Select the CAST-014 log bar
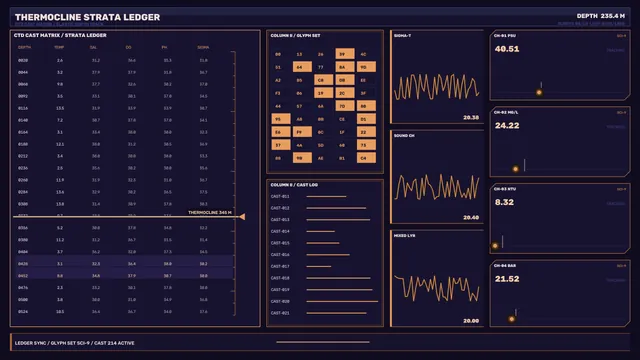 click(320, 231)
